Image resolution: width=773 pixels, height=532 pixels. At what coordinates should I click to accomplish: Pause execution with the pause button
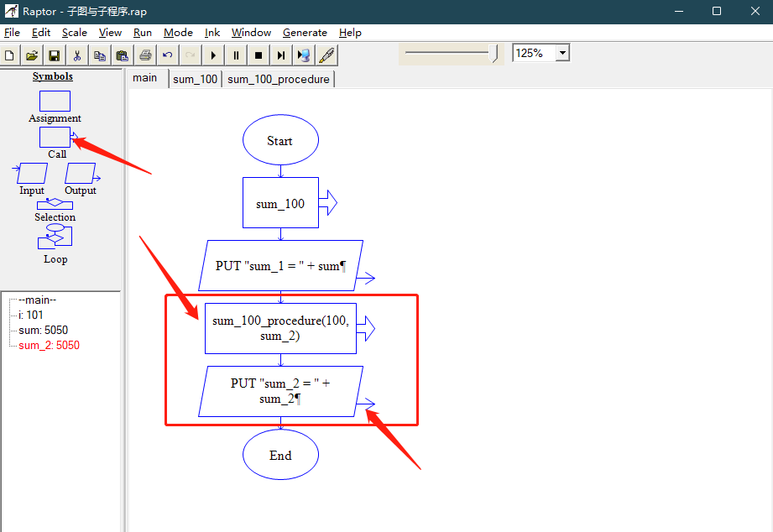(x=236, y=55)
